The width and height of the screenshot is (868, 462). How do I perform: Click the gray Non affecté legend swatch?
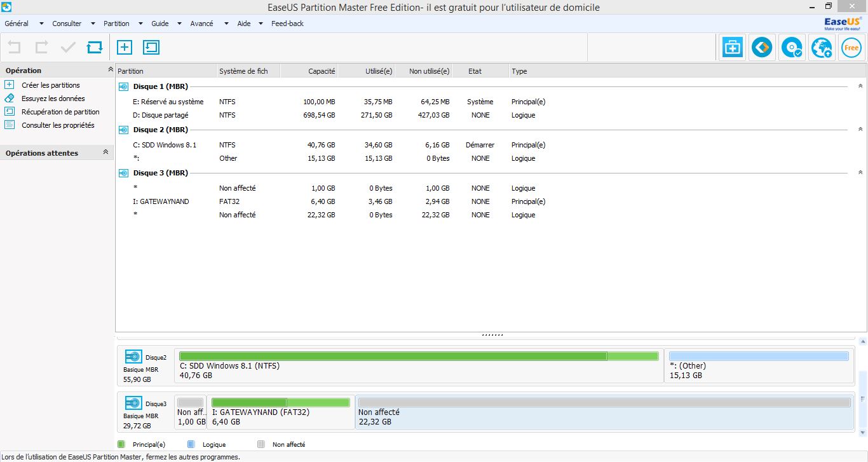(261, 444)
